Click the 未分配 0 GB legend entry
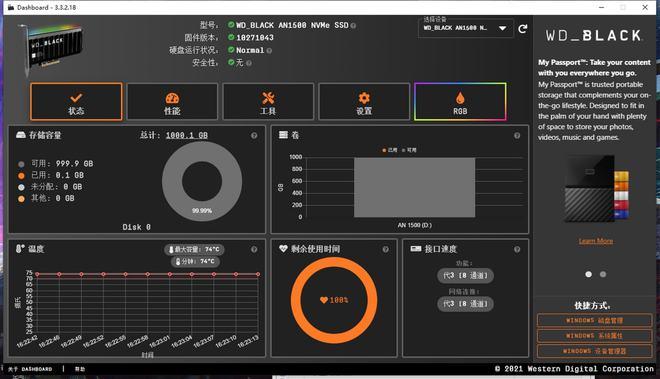Image resolution: width=660 pixels, height=379 pixels. (x=50, y=187)
